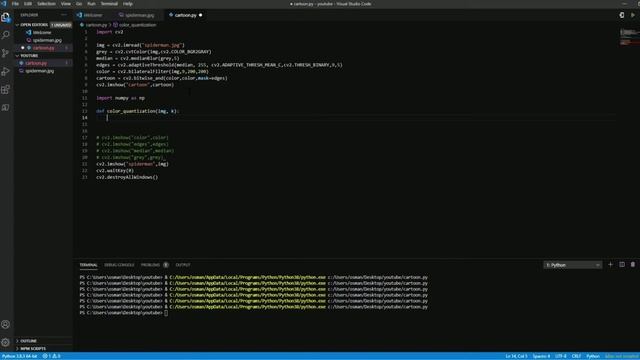Click the import numpy as np line
The width and height of the screenshot is (640, 360).
[x=120, y=98]
